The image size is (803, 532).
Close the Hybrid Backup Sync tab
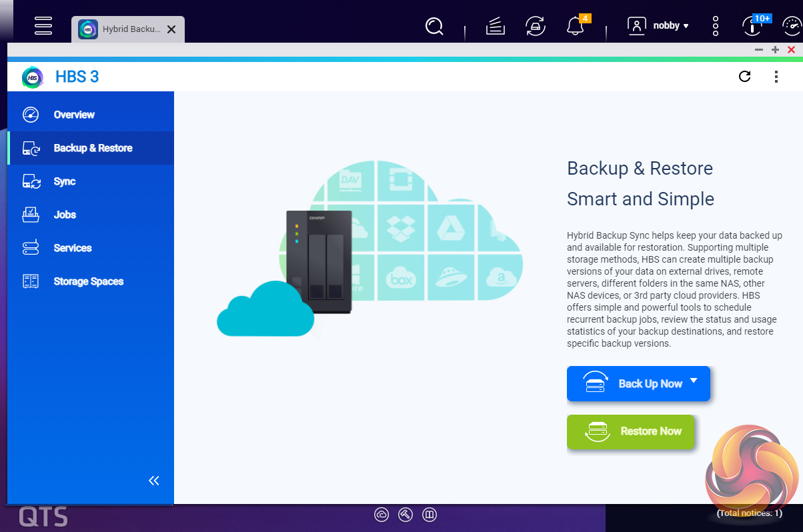point(171,29)
